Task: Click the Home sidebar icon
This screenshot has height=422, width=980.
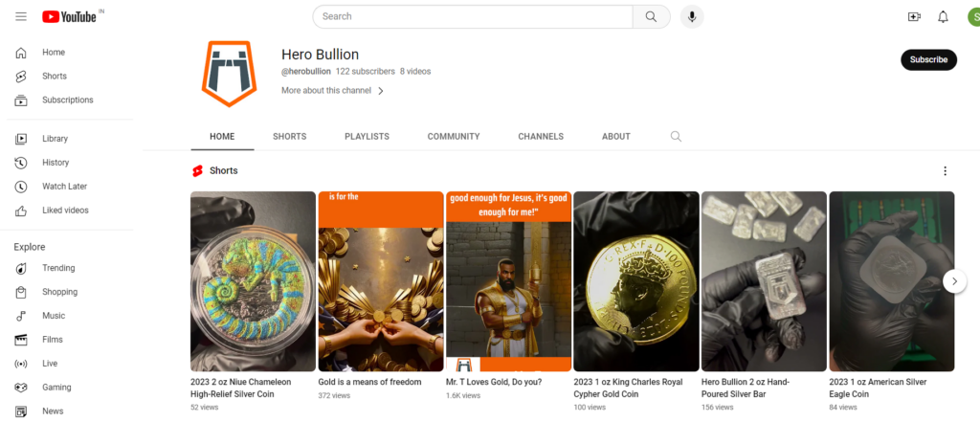Action: point(21,53)
